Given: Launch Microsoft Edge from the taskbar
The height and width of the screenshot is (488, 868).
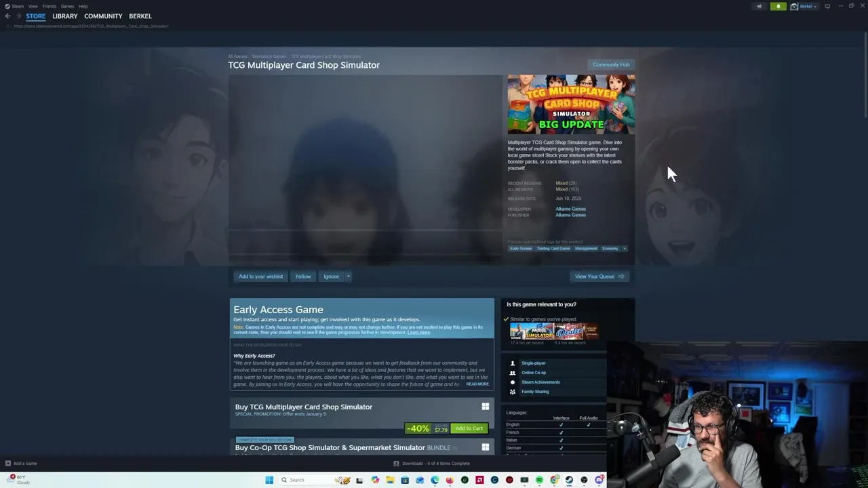Looking at the screenshot, I should point(435,480).
